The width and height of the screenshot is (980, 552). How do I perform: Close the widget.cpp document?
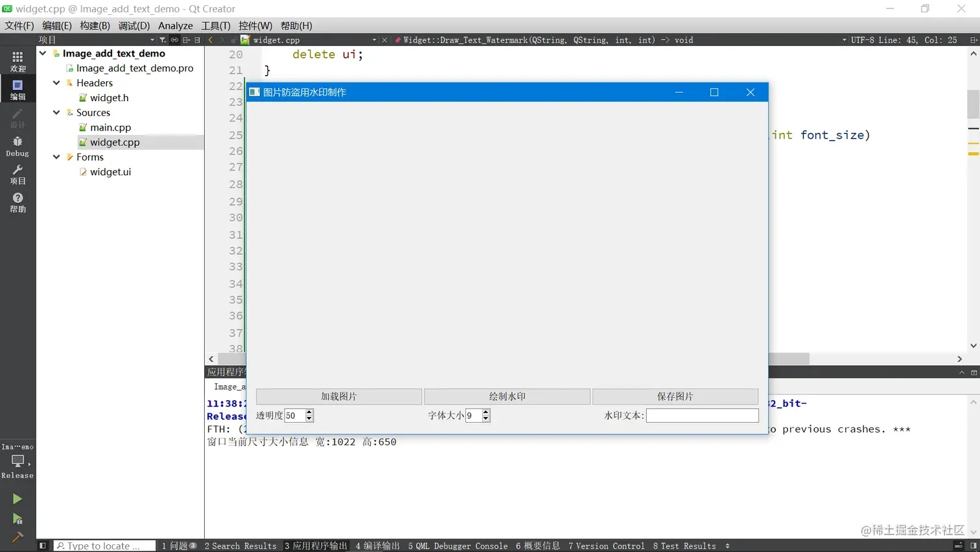click(x=384, y=40)
